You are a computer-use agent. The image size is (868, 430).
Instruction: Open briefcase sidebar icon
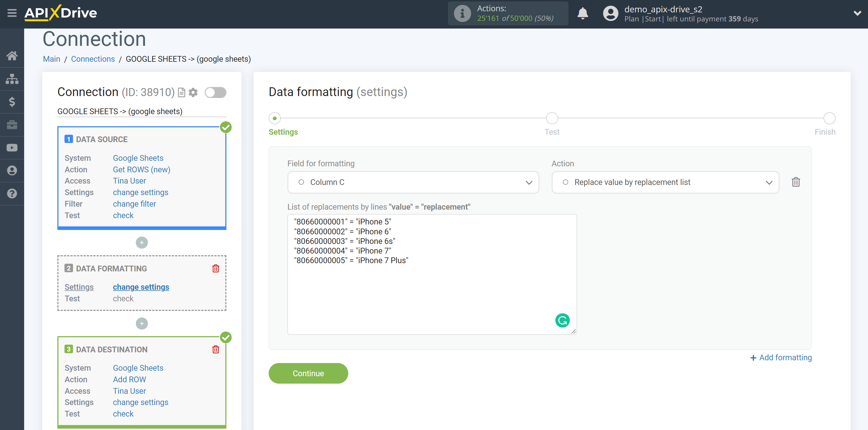12,125
